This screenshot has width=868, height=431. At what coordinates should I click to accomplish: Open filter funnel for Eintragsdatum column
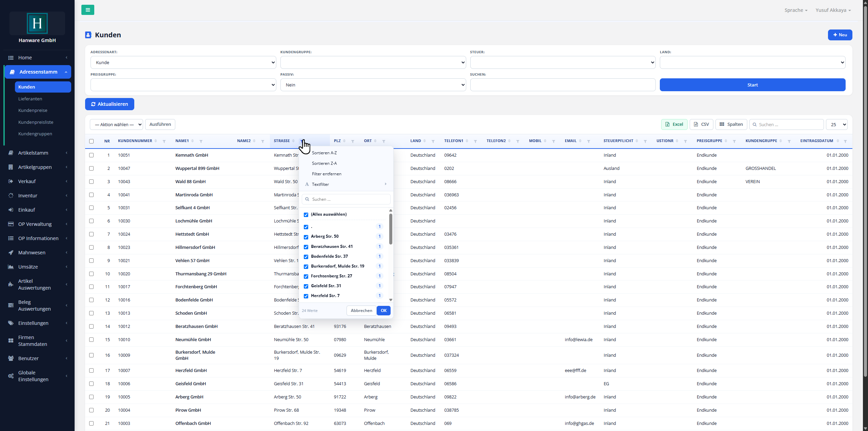click(845, 141)
